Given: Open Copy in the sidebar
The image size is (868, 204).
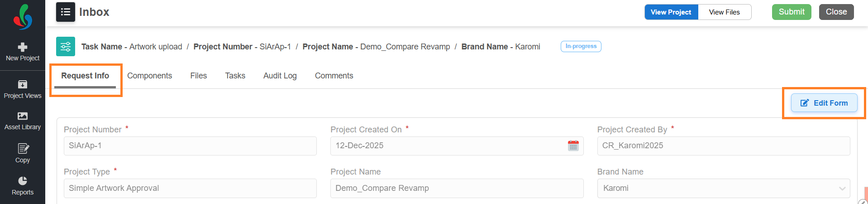Looking at the screenshot, I should tap(23, 153).
